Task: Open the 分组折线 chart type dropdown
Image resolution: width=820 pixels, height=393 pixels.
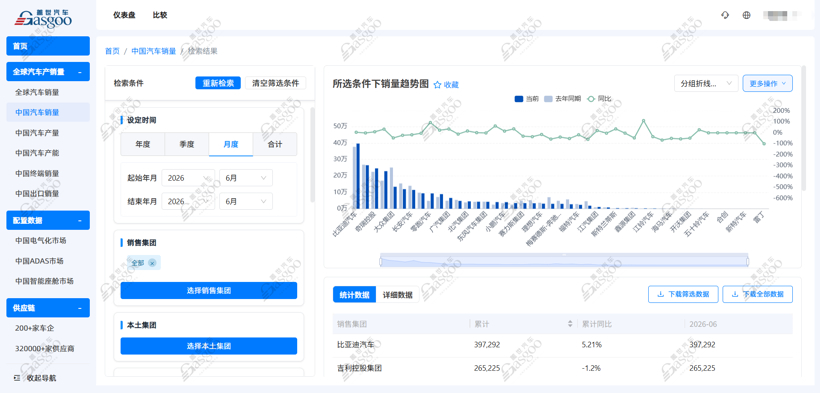Action: click(706, 83)
